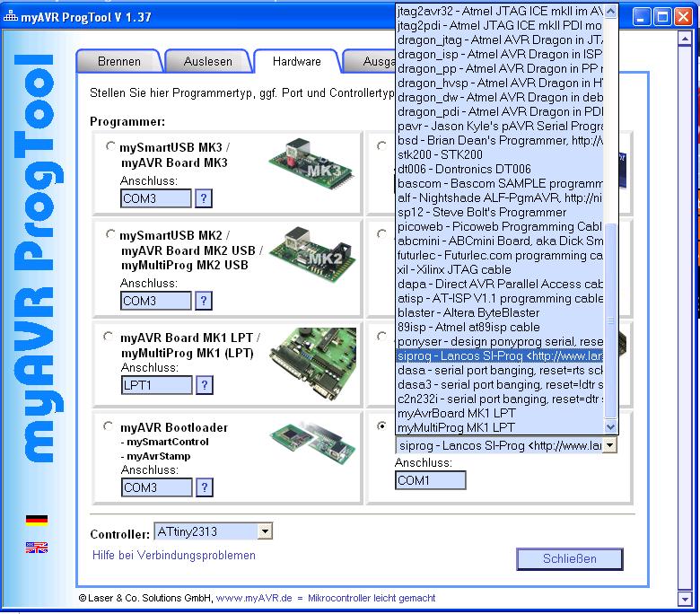The width and height of the screenshot is (700, 614).
Task: Click the programmer list scrollbar thumb
Action: [x=611, y=320]
